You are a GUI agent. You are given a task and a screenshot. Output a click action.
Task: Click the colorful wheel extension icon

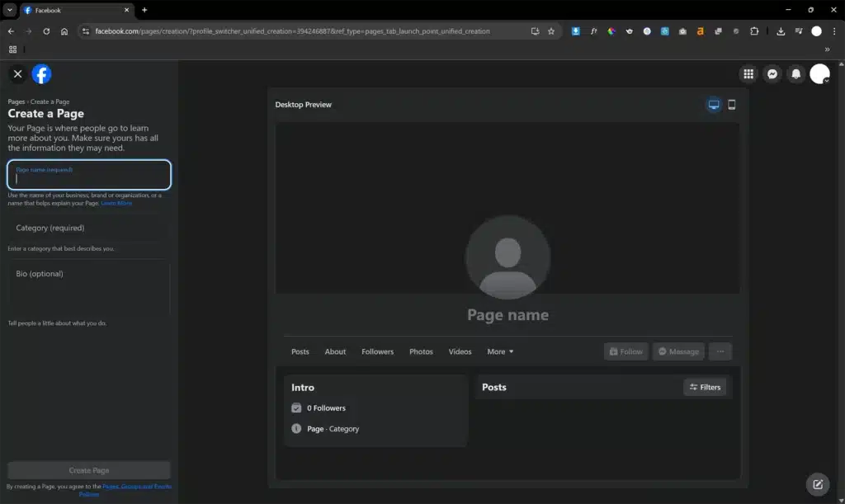611,31
